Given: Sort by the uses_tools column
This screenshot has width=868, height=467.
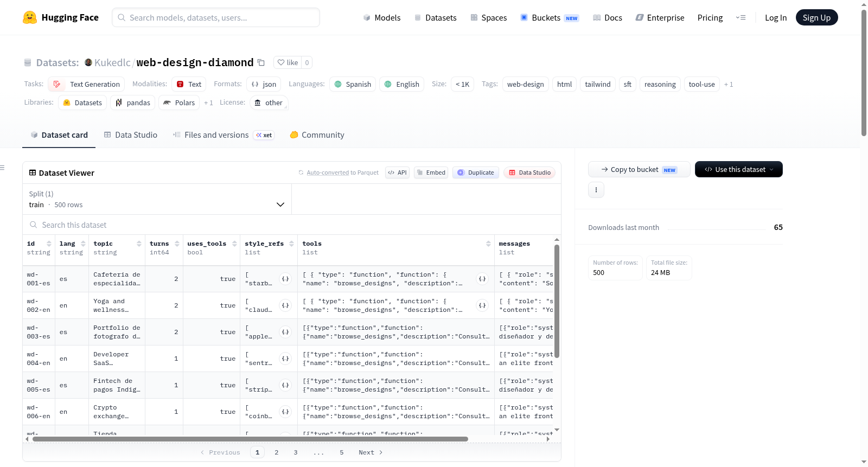Looking at the screenshot, I should pyautogui.click(x=234, y=244).
